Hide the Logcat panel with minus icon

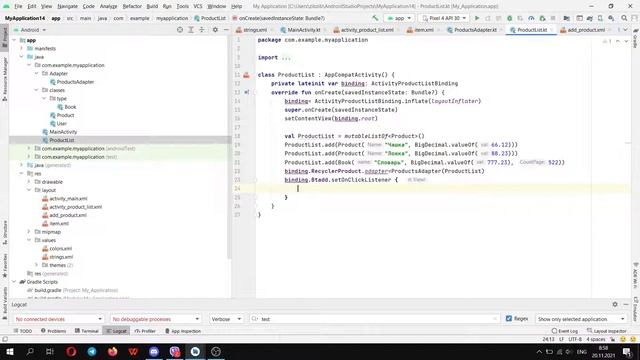626,304
